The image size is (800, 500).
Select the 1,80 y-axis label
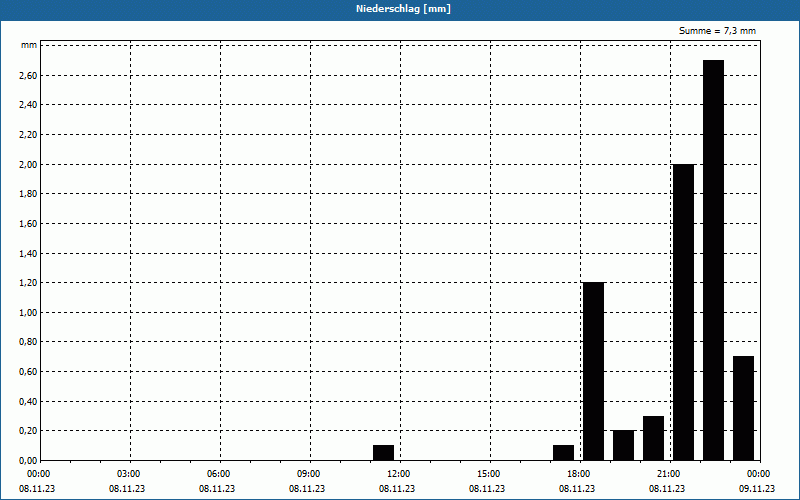(28, 194)
